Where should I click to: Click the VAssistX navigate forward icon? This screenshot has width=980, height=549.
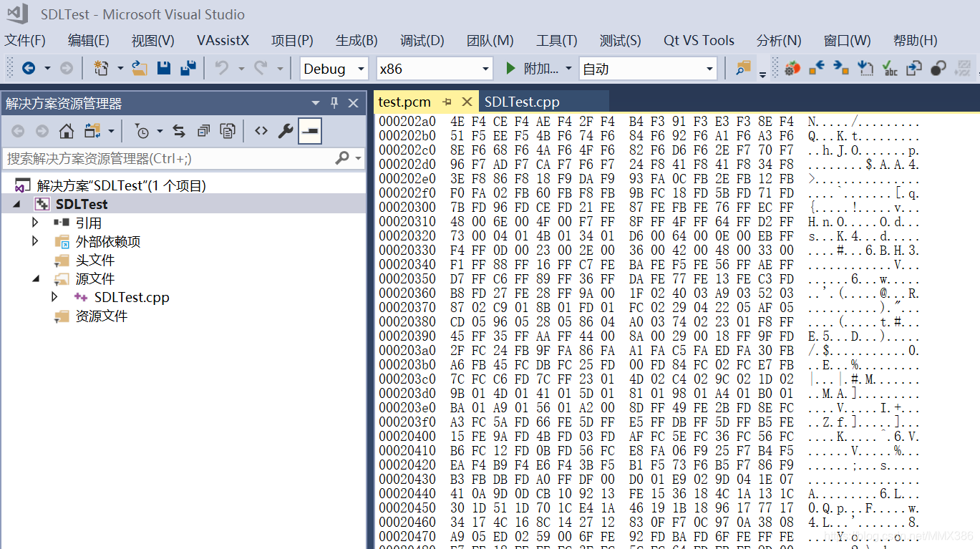841,68
